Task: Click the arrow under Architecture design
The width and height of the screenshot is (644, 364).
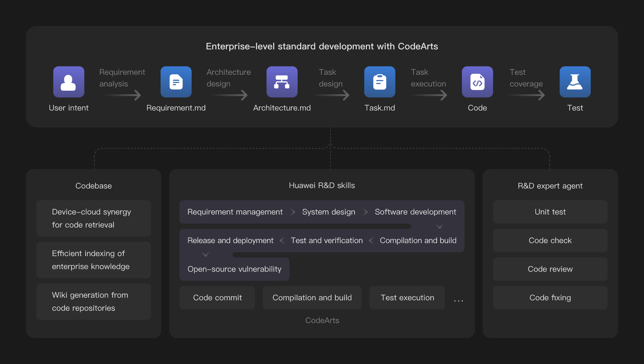Action: [230, 95]
